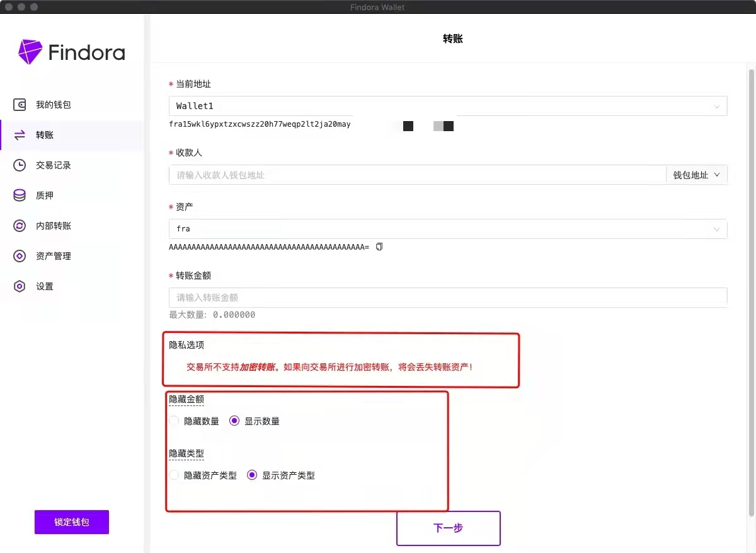Screen dimensions: 756x553
Task: Click the 转账 page title
Action: pos(453,38)
